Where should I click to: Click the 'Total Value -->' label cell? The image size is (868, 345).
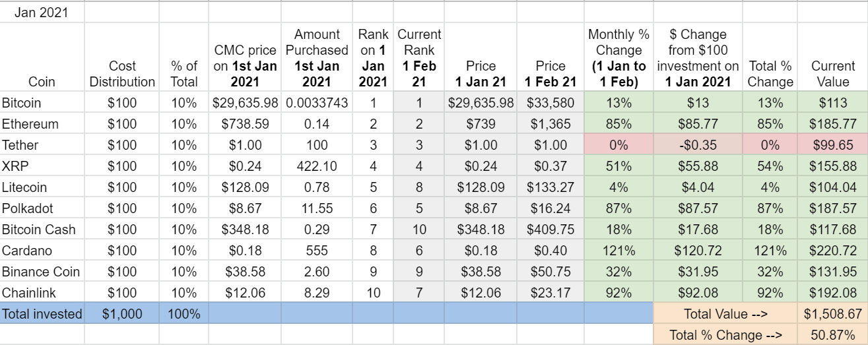(x=725, y=313)
